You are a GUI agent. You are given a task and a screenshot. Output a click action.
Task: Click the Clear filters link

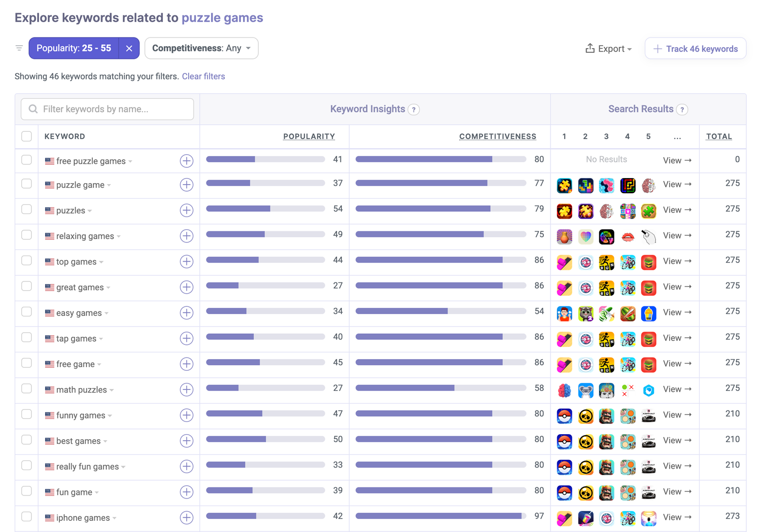click(x=203, y=76)
